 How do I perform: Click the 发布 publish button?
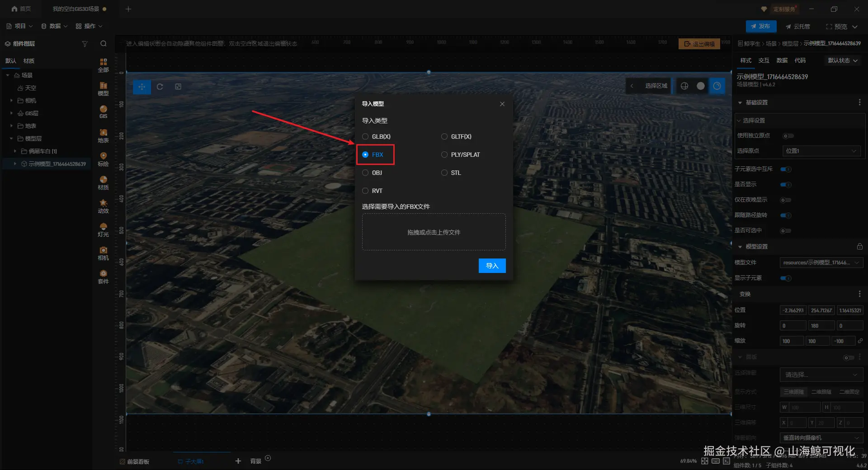point(761,26)
